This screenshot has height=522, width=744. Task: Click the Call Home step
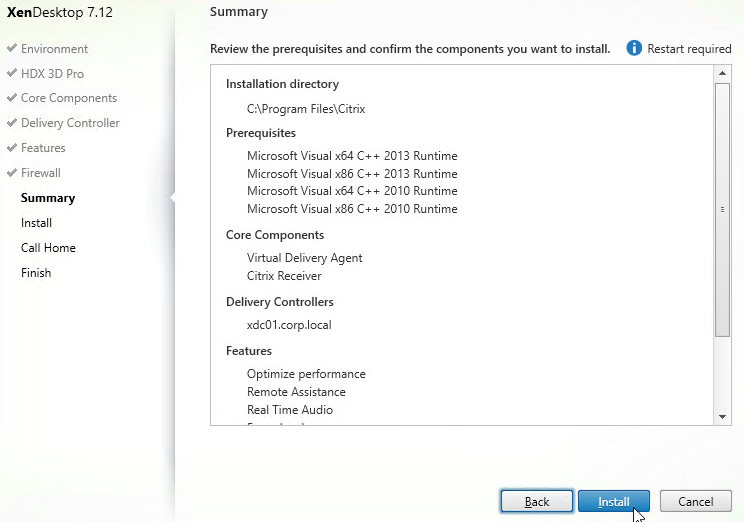[48, 248]
